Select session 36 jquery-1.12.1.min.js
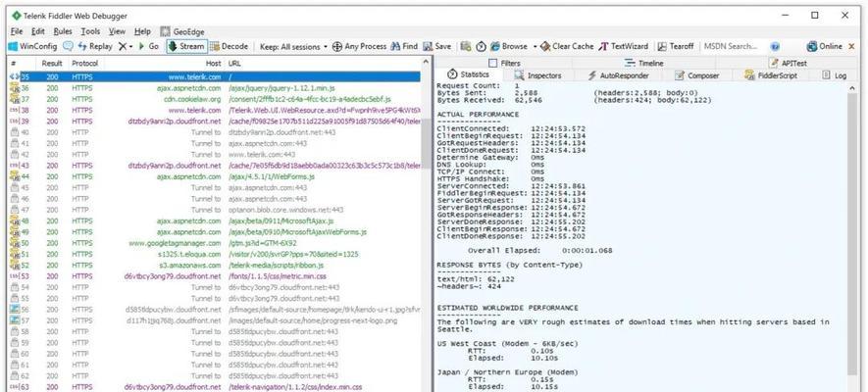The width and height of the screenshot is (868, 392). pos(214,88)
